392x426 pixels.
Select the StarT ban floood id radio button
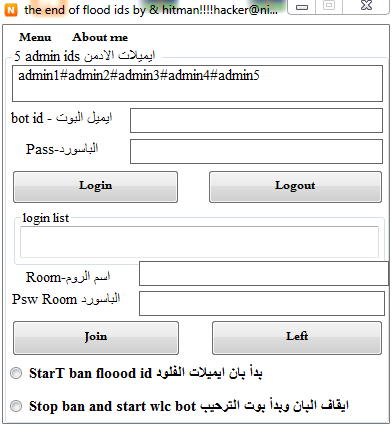click(x=16, y=373)
